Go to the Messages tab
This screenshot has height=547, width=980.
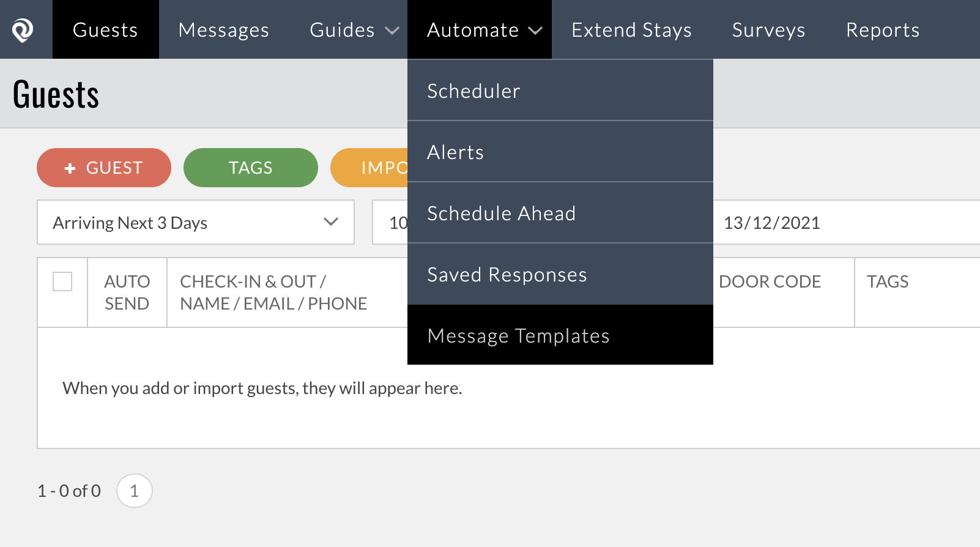[224, 30]
